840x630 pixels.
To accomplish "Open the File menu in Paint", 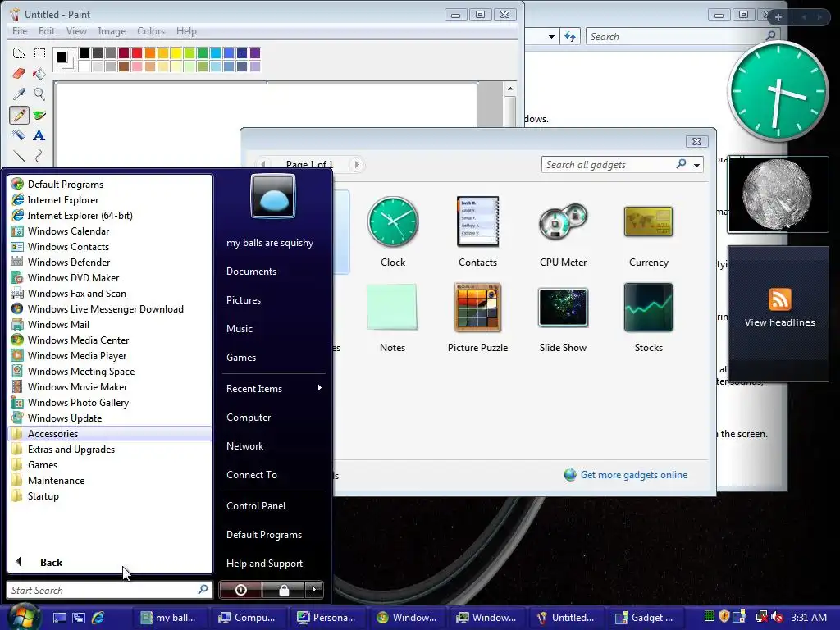I will click(x=20, y=31).
